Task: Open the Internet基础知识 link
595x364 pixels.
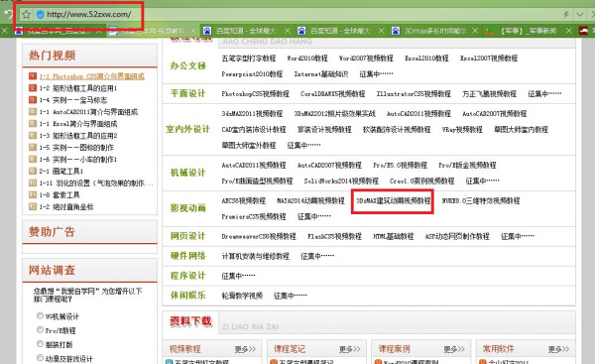Action: (x=321, y=74)
